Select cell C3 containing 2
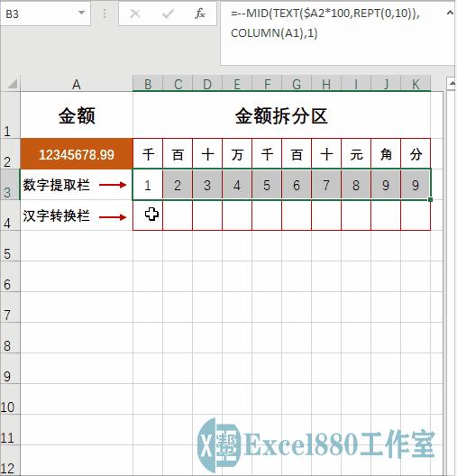 (x=178, y=185)
